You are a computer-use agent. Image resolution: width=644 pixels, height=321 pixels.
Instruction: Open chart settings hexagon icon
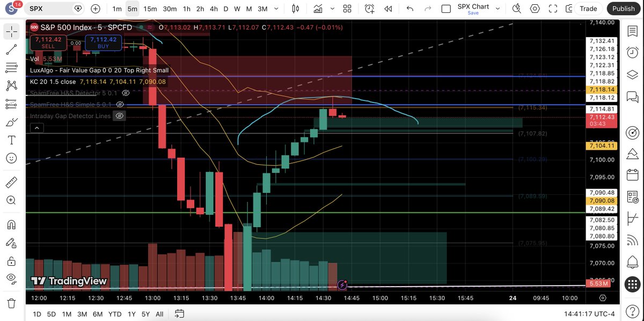click(535, 9)
